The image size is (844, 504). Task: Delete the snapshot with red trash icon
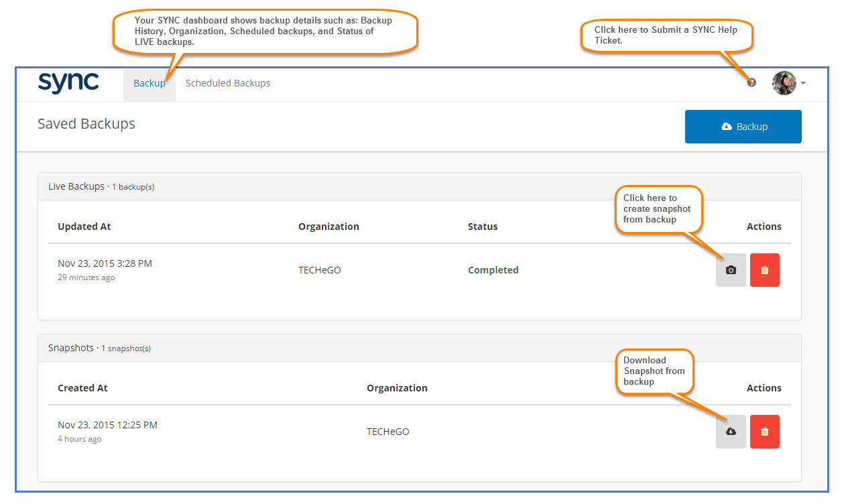[764, 432]
